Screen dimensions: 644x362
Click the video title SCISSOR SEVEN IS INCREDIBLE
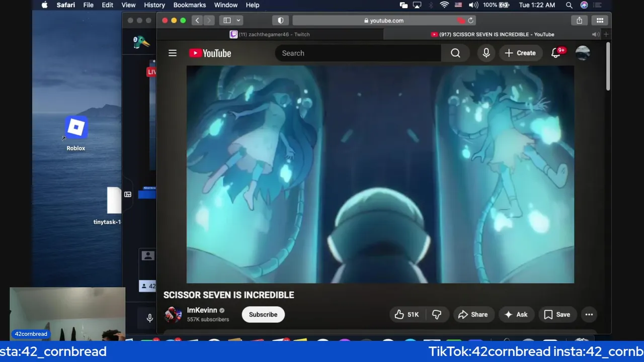coord(229,295)
